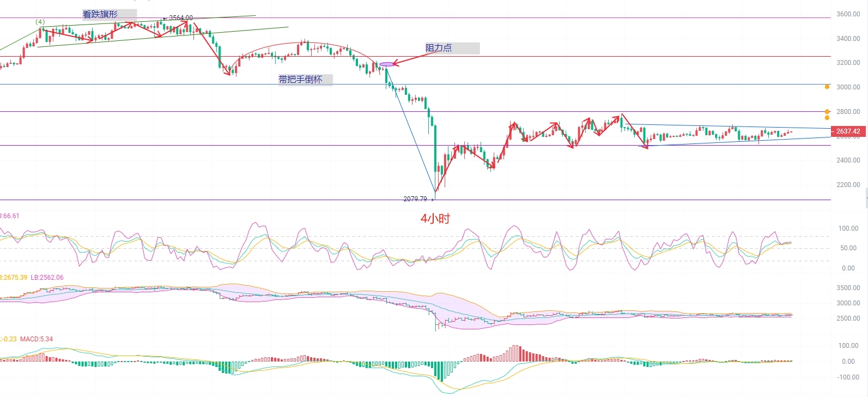This screenshot has width=868, height=397.
Task: Select the (4) wave count label
Action: point(40,22)
